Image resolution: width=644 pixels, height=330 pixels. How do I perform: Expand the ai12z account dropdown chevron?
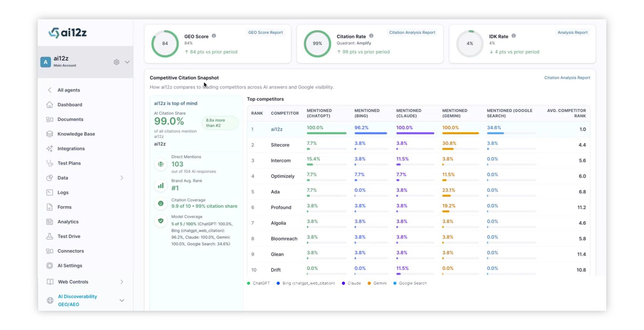pyautogui.click(x=127, y=62)
